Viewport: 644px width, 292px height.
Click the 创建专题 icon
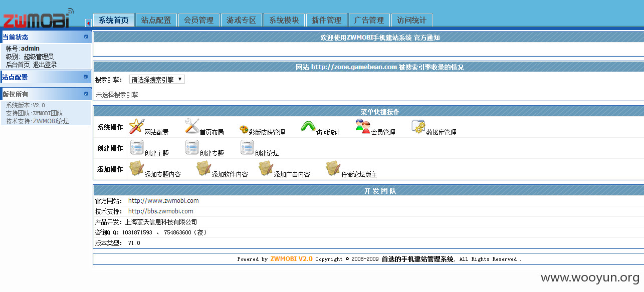pyautogui.click(x=192, y=147)
